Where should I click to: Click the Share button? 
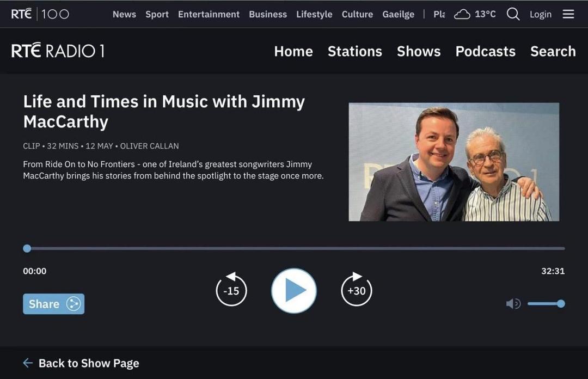[x=53, y=303]
